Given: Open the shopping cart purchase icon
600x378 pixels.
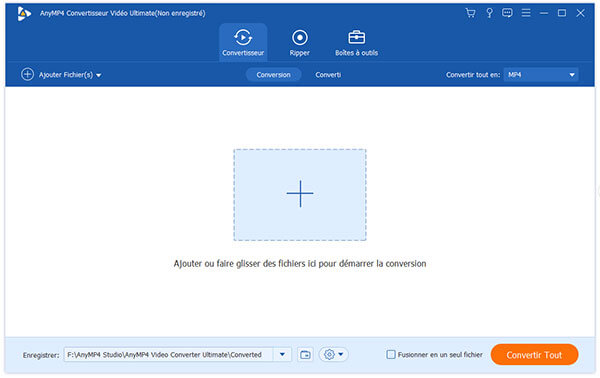Looking at the screenshot, I should tap(470, 13).
